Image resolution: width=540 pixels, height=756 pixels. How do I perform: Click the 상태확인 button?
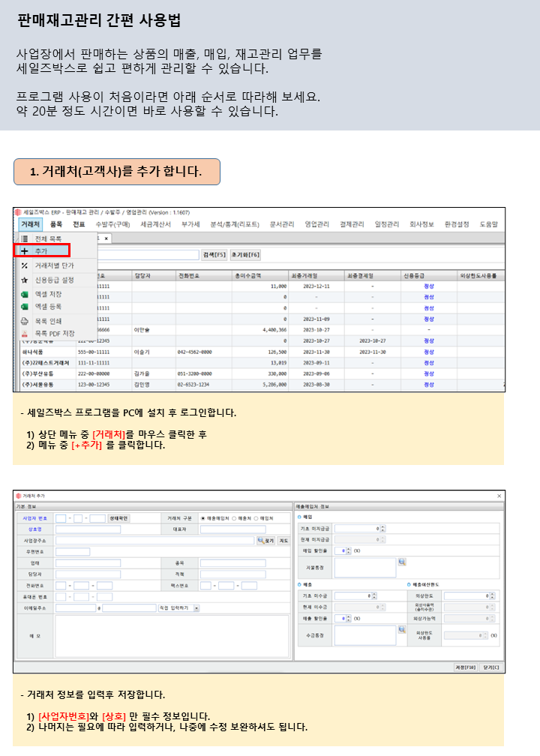(118, 518)
